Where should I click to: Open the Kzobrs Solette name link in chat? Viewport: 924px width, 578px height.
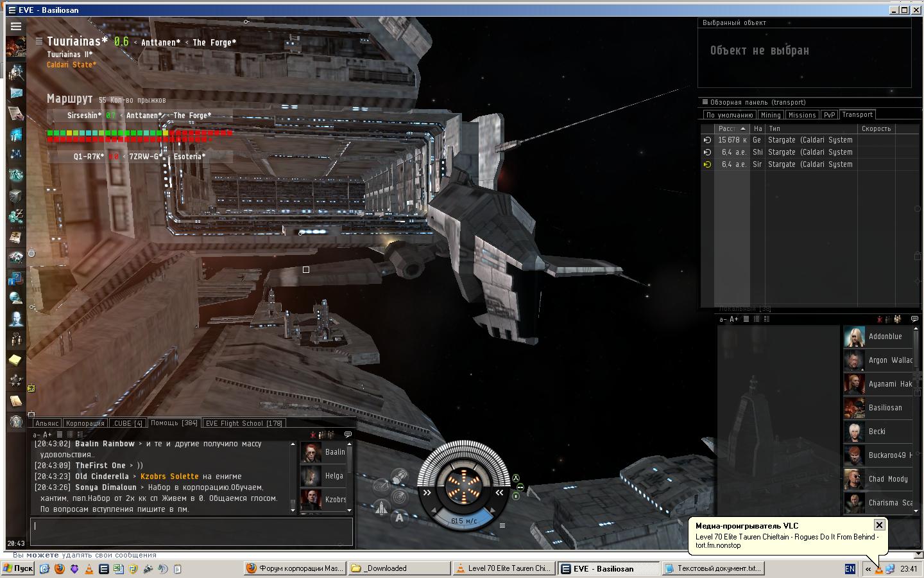[x=169, y=477]
